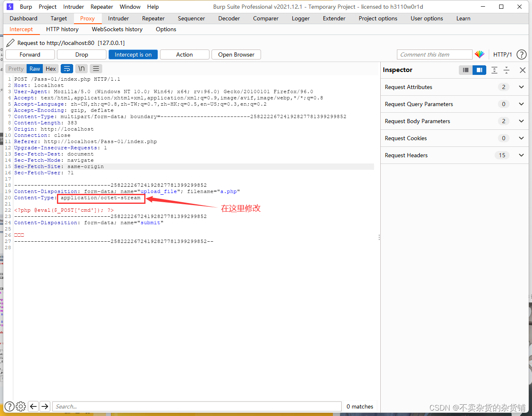Image resolution: width=532 pixels, height=416 pixels.
Task: Click the filename a.php text in request
Action: click(228, 191)
